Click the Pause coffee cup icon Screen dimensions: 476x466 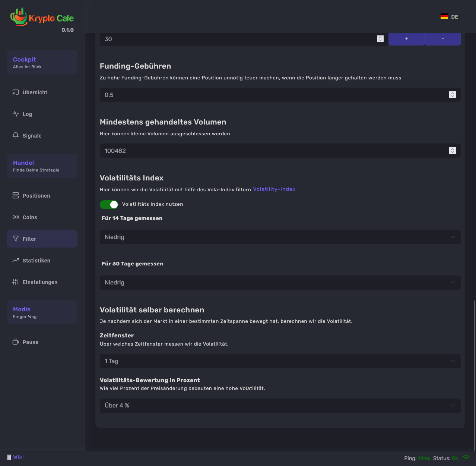[16, 342]
